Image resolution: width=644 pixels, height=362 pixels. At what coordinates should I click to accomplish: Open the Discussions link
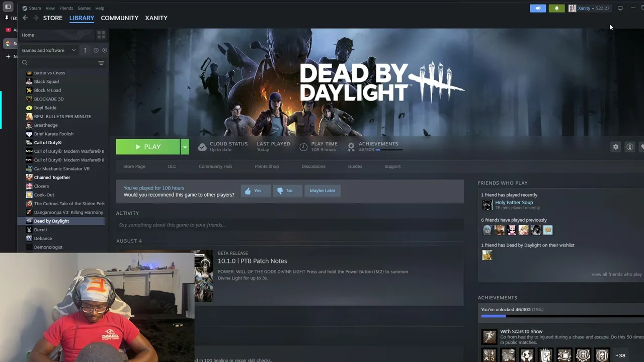(x=313, y=166)
